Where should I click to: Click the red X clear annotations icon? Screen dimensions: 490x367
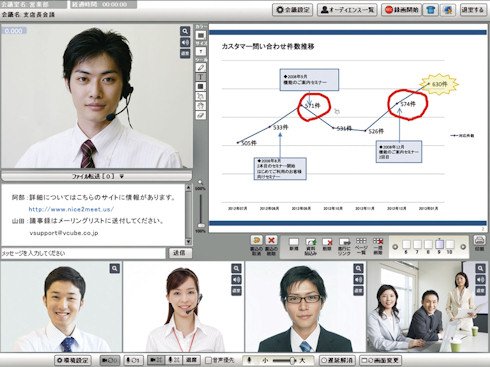tap(271, 240)
